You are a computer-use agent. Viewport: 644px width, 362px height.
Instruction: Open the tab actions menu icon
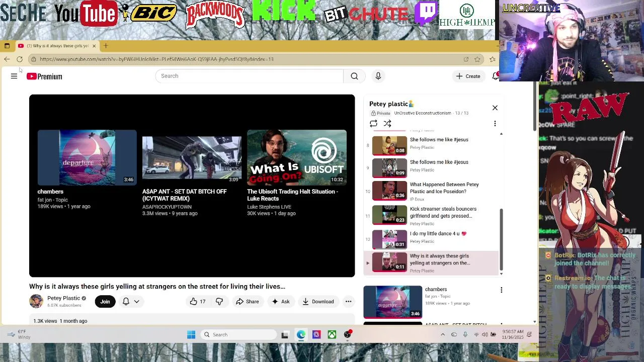pos(7,46)
